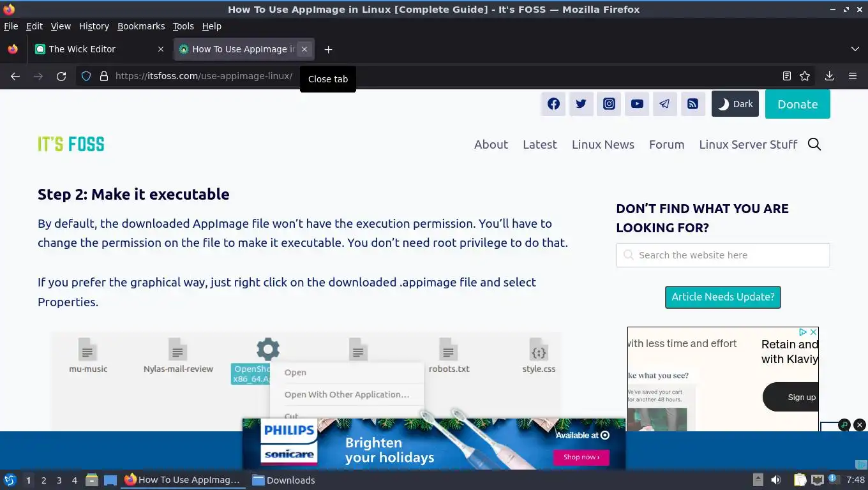
Task: Open the file manager launcher in taskbar
Action: [91, 480]
